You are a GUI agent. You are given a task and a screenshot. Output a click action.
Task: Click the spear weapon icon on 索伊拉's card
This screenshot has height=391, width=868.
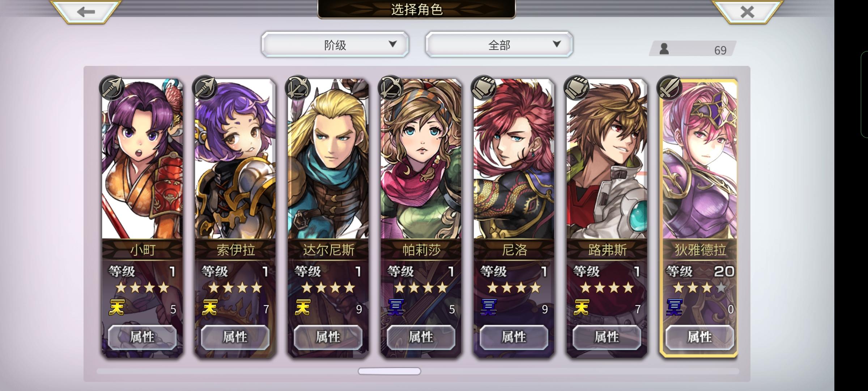[x=205, y=88]
